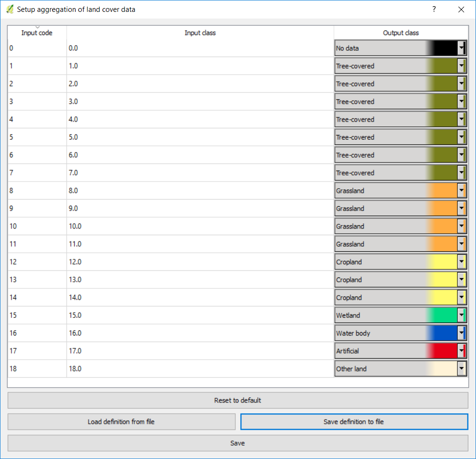Screen dimensions: 476x459
Task: Sort by the Input code column header
Action: pos(37,33)
